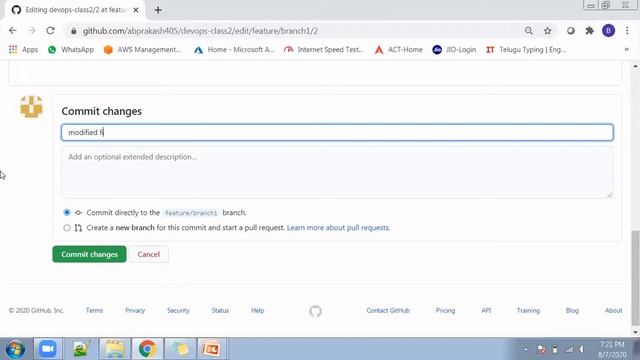The width and height of the screenshot is (640, 360).
Task: Open the API footer link
Action: pyautogui.click(x=486, y=311)
